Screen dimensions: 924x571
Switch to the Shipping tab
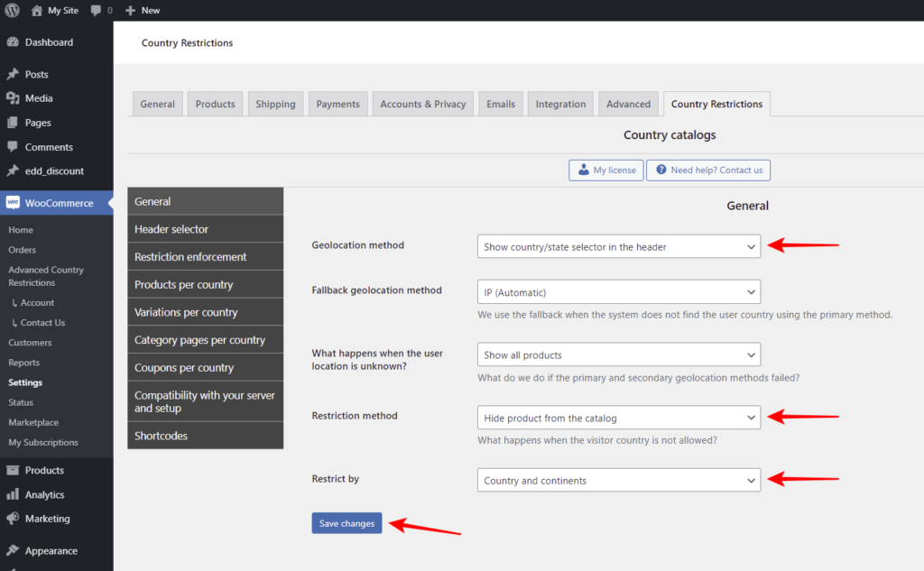click(x=275, y=104)
